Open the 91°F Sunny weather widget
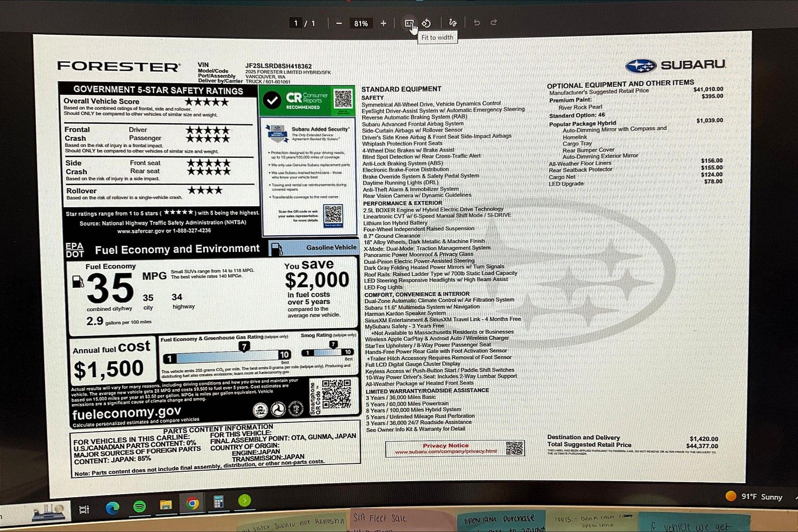 pyautogui.click(x=754, y=496)
